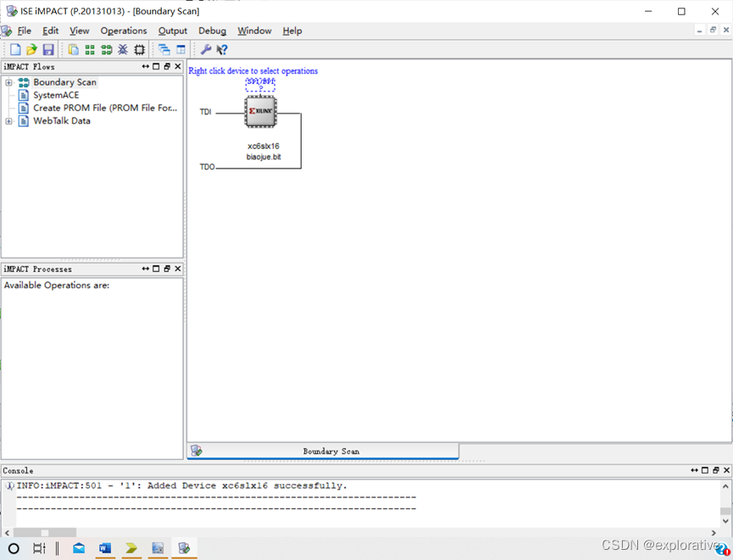Create a new iMPACT project

coord(15,49)
